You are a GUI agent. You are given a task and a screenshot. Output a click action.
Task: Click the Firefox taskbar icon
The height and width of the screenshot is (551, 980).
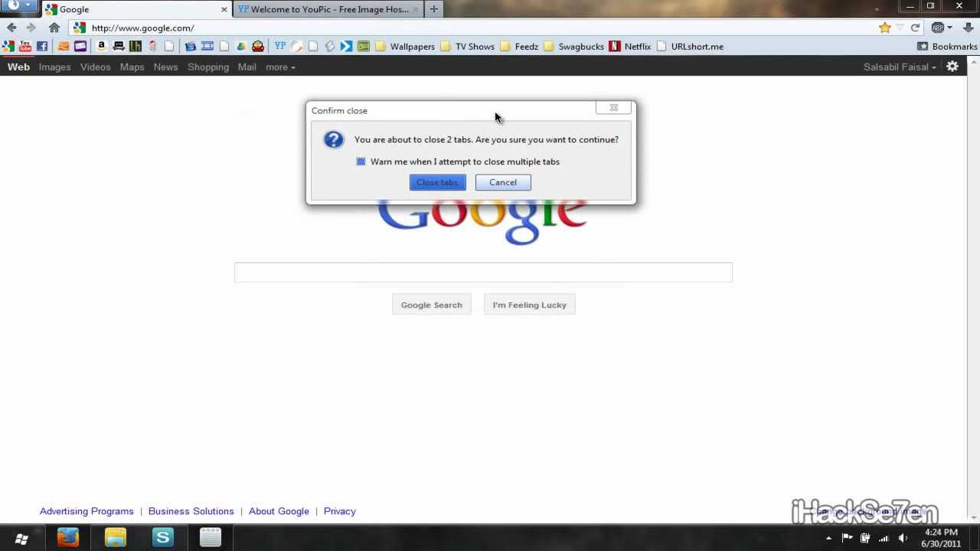click(68, 538)
